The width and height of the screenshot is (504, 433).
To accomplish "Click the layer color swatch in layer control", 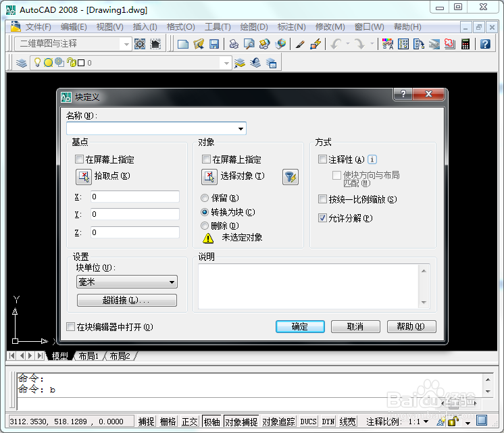I will click(x=81, y=63).
